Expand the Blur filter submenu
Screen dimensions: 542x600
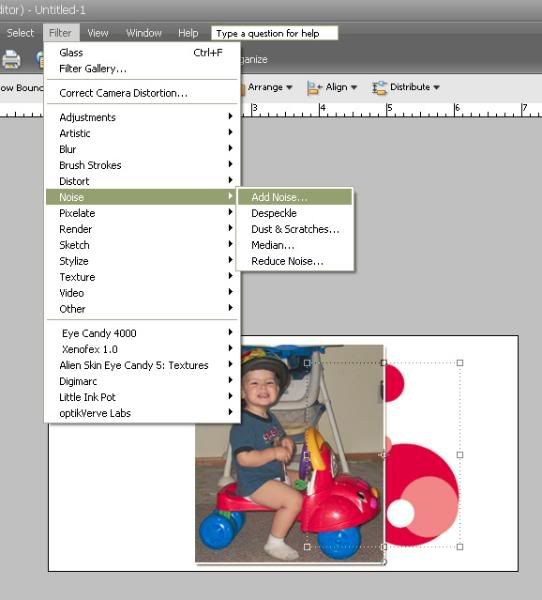click(x=142, y=149)
